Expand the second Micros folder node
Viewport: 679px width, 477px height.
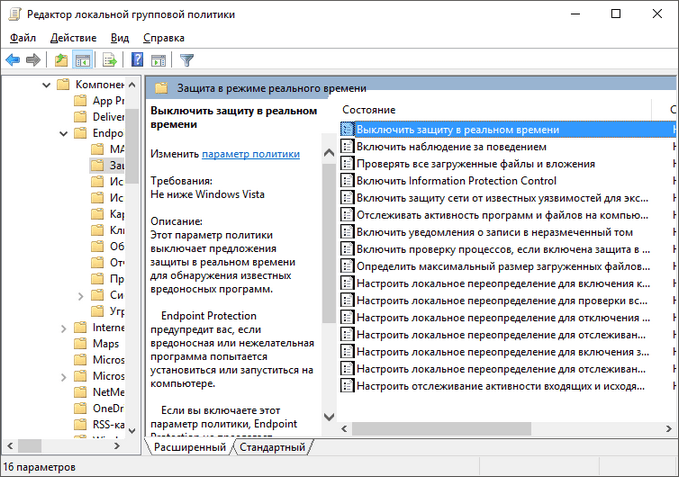pyautogui.click(x=64, y=377)
